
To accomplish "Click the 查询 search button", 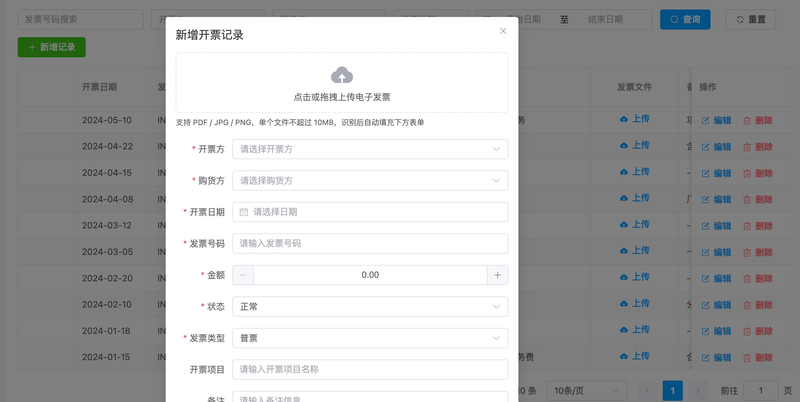I will 685,19.
